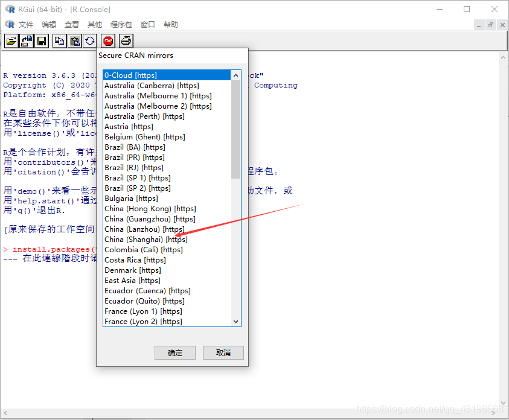The image size is (509, 420).
Task: Click the mirror list scrollbar thumb
Action: [236, 129]
